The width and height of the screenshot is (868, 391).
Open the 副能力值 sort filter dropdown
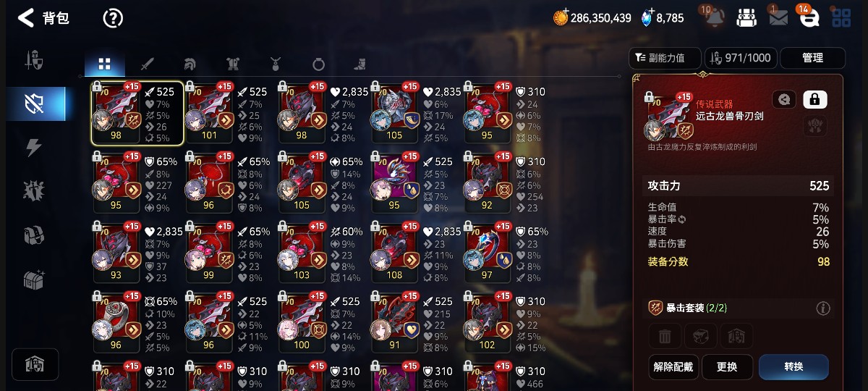click(665, 58)
